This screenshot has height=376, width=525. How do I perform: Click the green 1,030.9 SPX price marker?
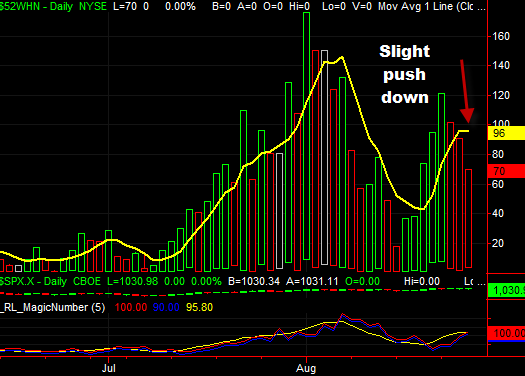507,290
